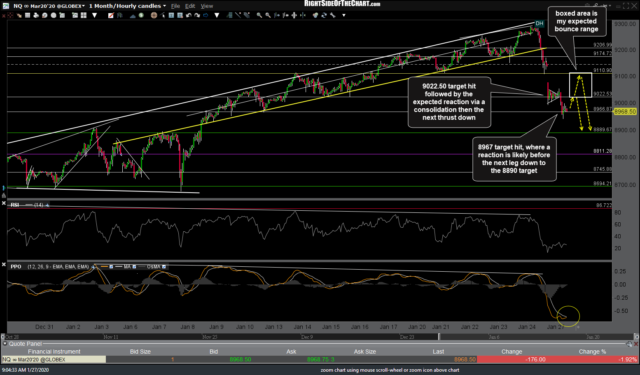This screenshot has width=640, height=375.
Task: Close the RSI indicator panel
Action: (4, 203)
